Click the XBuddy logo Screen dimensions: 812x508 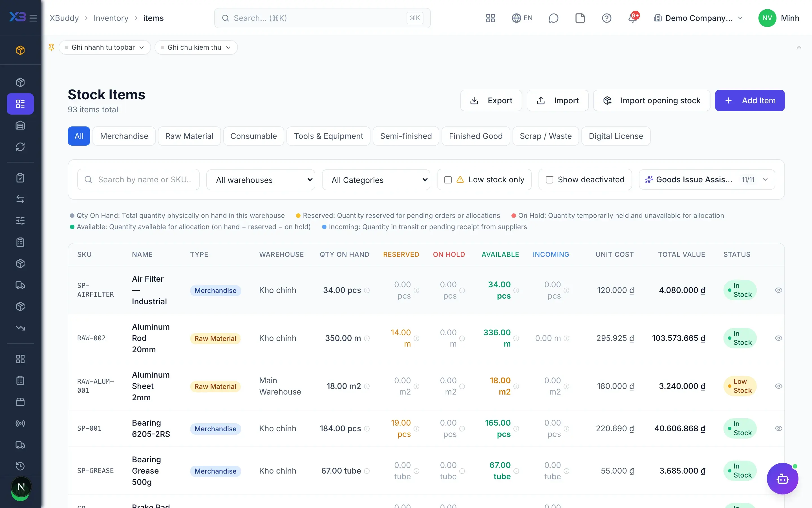[17, 17]
